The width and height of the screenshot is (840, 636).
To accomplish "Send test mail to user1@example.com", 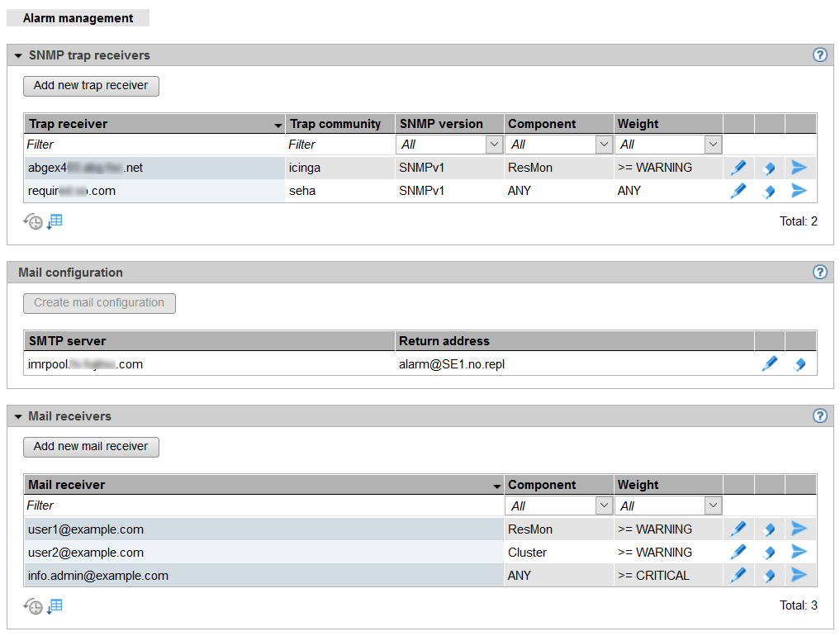I will tap(799, 529).
